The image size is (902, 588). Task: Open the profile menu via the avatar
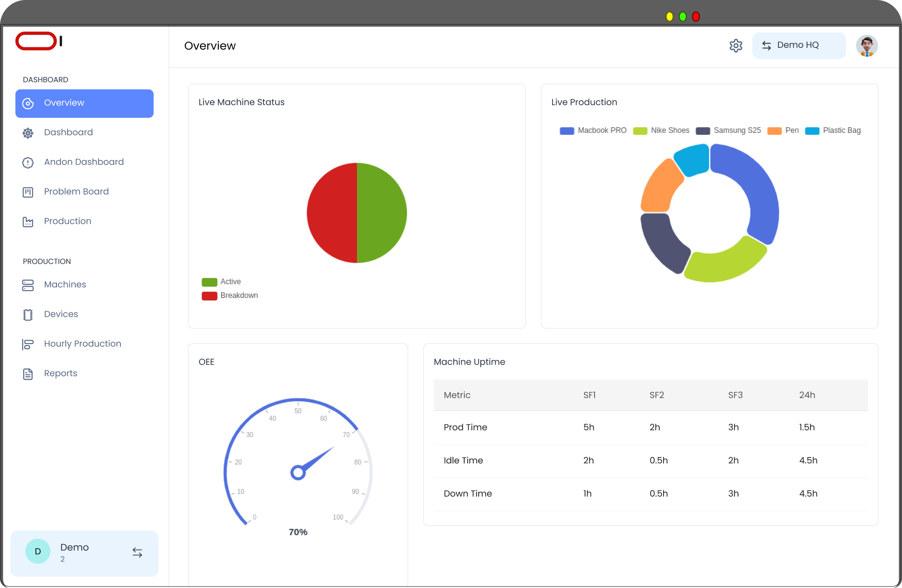[867, 45]
